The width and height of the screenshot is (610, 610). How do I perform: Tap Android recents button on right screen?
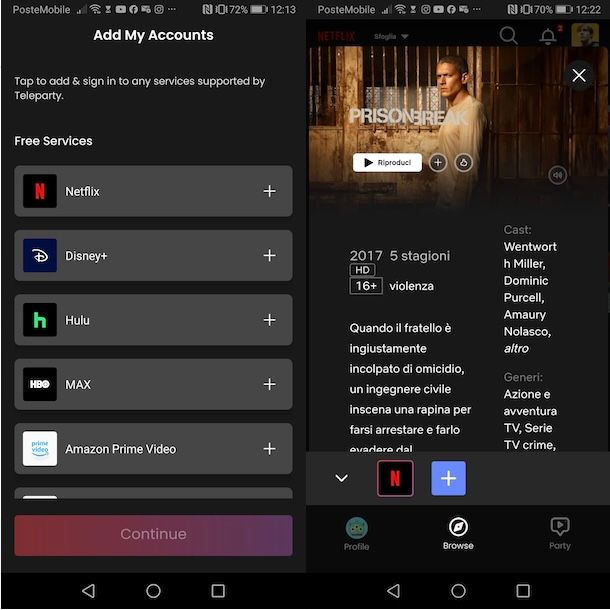point(523,591)
